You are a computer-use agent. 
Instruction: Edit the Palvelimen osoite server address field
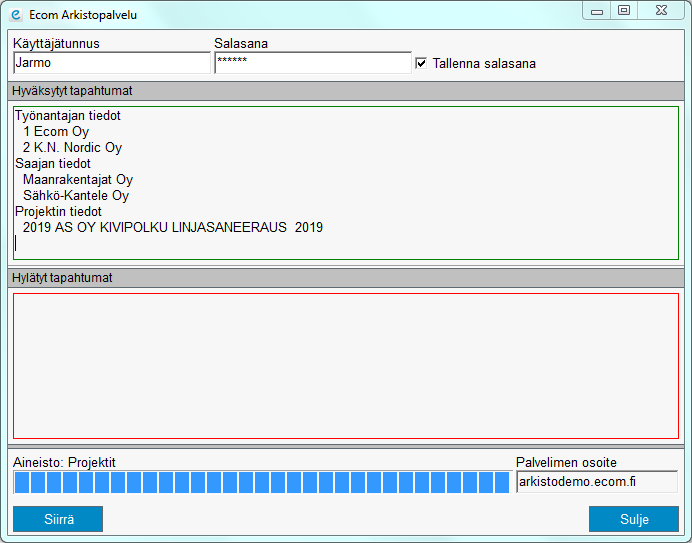point(597,482)
